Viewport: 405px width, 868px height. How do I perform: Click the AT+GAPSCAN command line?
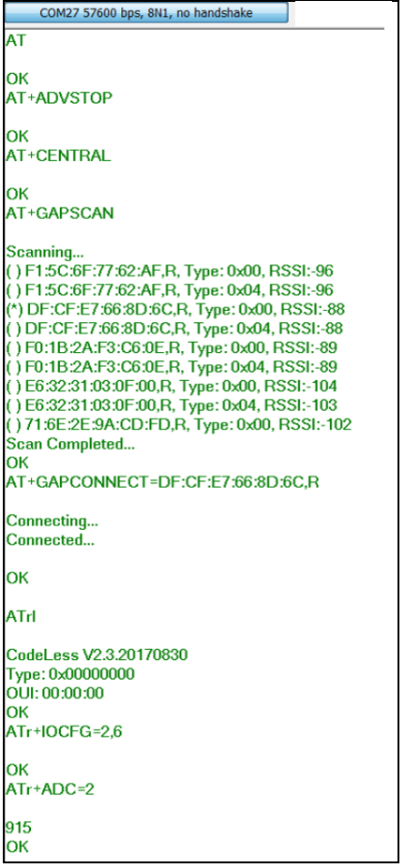click(60, 213)
